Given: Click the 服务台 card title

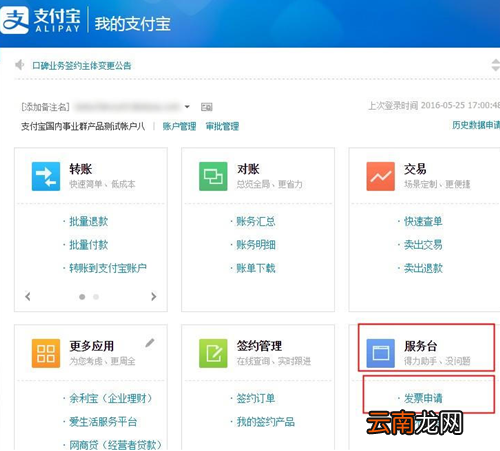Looking at the screenshot, I should click(x=421, y=346).
